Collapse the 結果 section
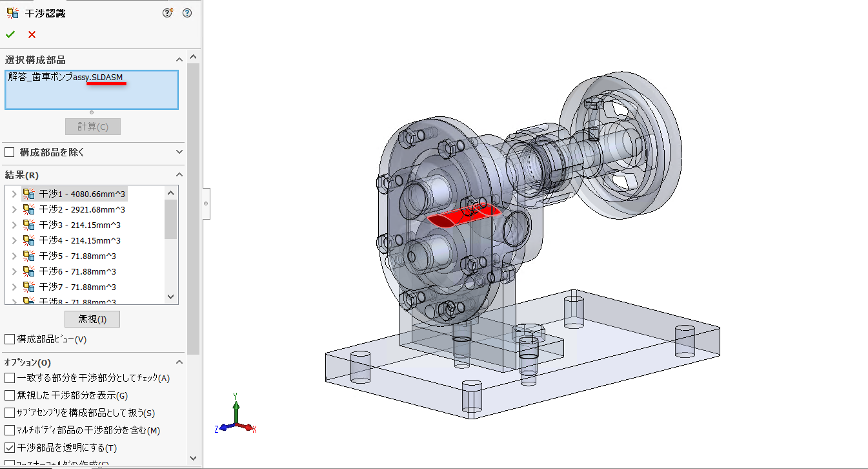The width and height of the screenshot is (868, 469). point(179,175)
